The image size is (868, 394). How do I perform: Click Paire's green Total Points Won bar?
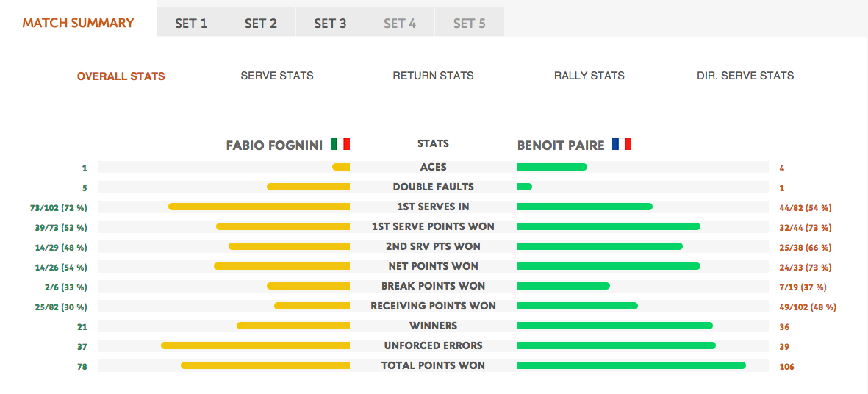[x=631, y=365]
